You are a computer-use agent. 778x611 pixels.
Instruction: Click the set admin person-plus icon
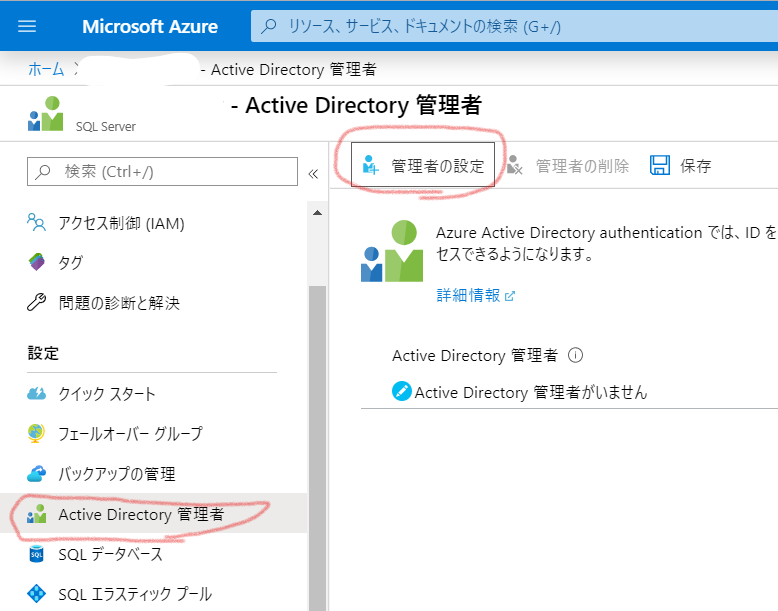click(370, 165)
